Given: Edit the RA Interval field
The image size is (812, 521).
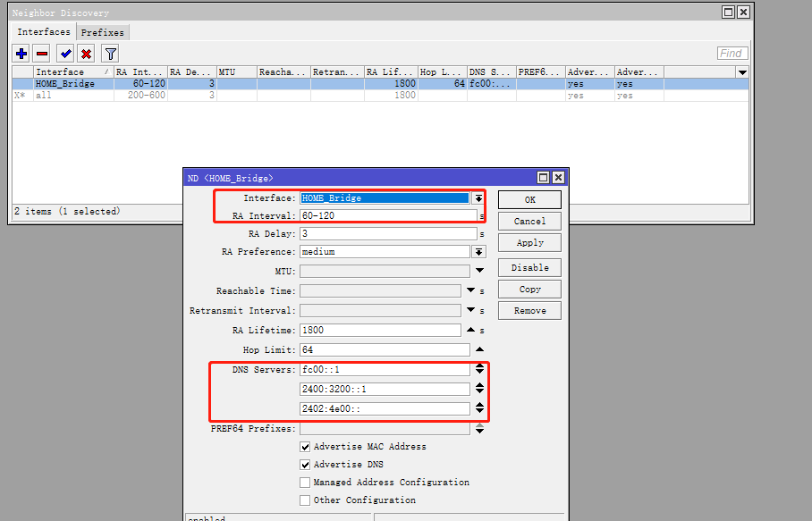Looking at the screenshot, I should [x=388, y=215].
